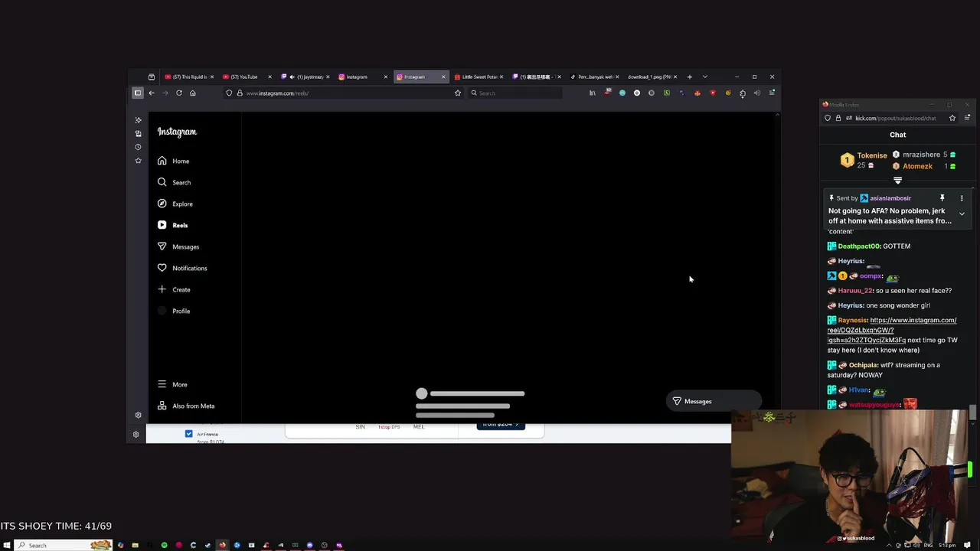Click the Firefox back arrow
The width and height of the screenshot is (980, 551).
click(152, 93)
